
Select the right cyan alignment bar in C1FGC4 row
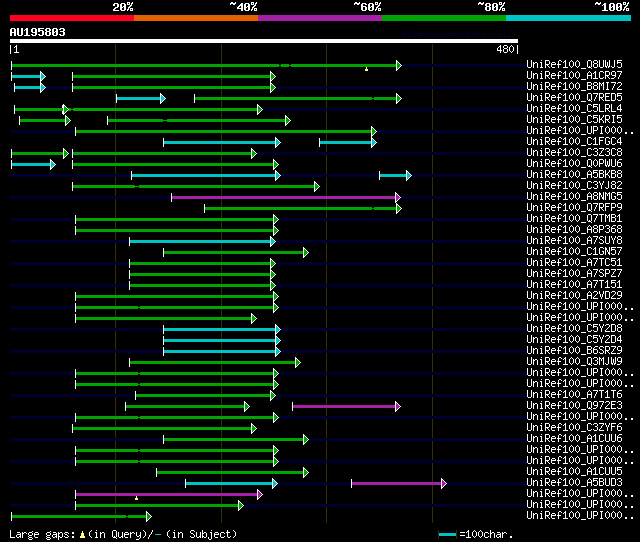tap(348, 142)
